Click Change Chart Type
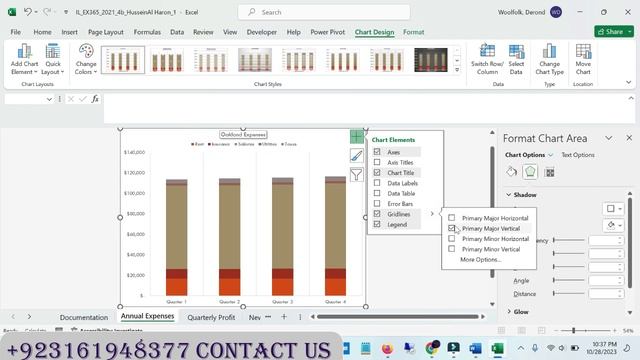640x360 pixels. click(x=549, y=60)
